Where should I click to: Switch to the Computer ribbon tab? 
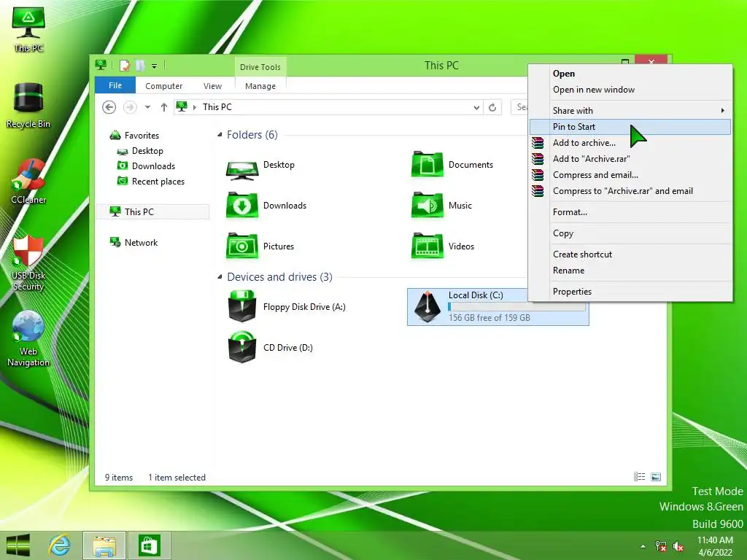[164, 86]
